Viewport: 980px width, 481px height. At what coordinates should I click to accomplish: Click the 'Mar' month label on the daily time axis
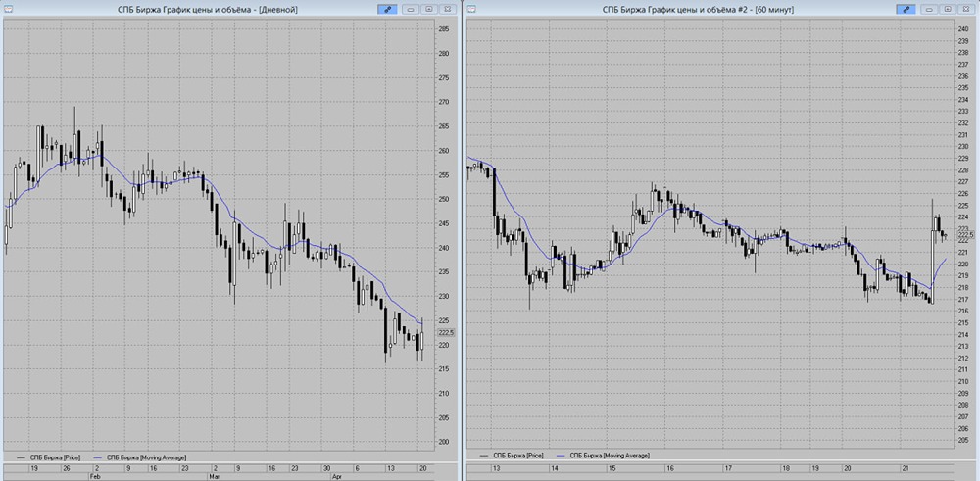tap(215, 475)
